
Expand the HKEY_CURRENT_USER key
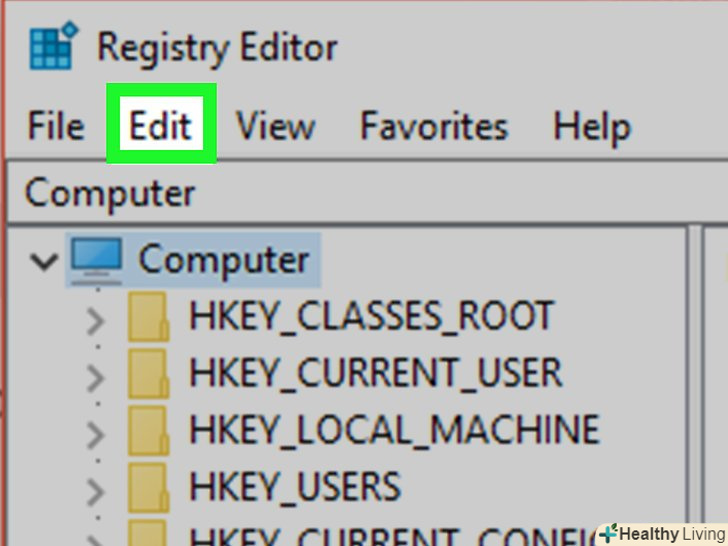point(95,379)
